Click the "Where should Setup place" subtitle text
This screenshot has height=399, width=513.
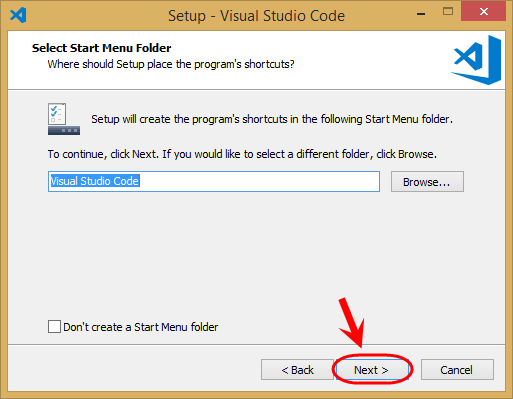pyautogui.click(x=171, y=64)
